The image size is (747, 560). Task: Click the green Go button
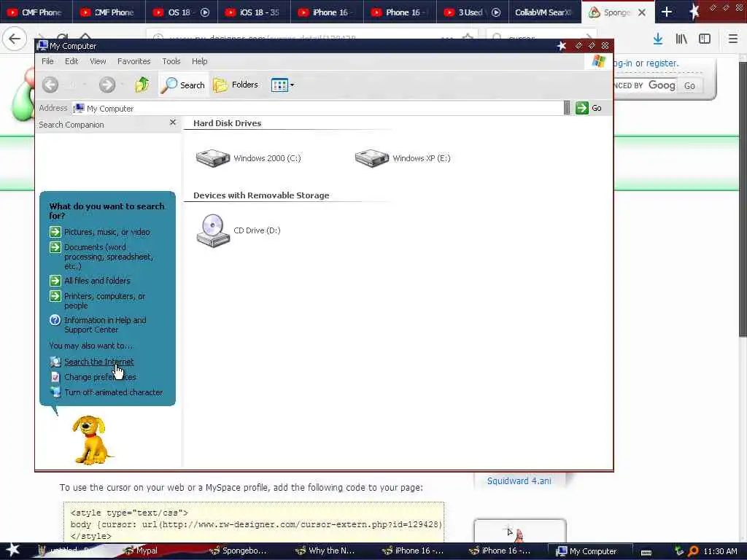pos(589,108)
